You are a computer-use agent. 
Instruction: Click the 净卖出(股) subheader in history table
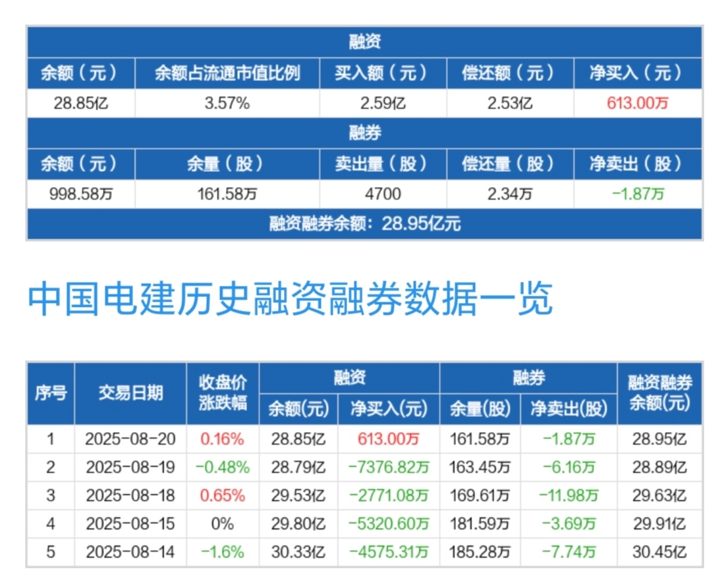point(569,409)
